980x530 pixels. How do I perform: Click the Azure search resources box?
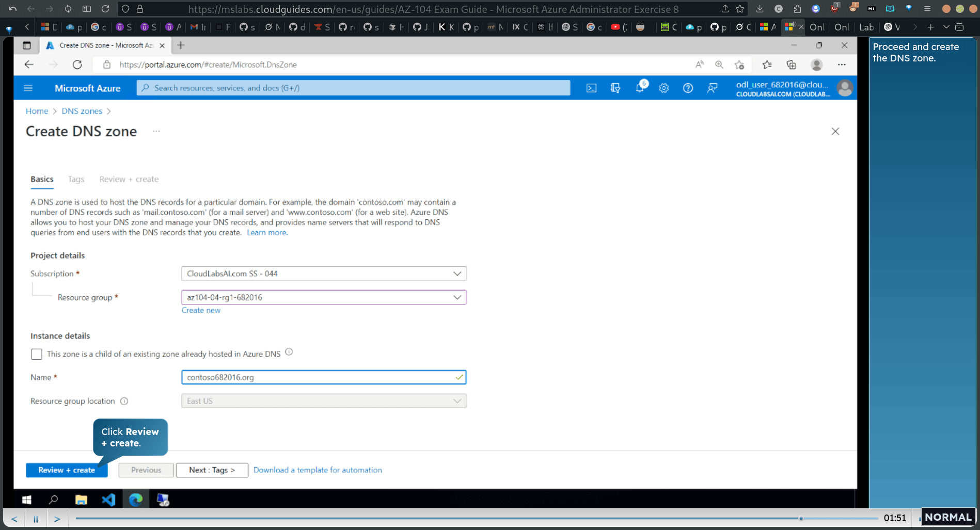click(x=353, y=88)
